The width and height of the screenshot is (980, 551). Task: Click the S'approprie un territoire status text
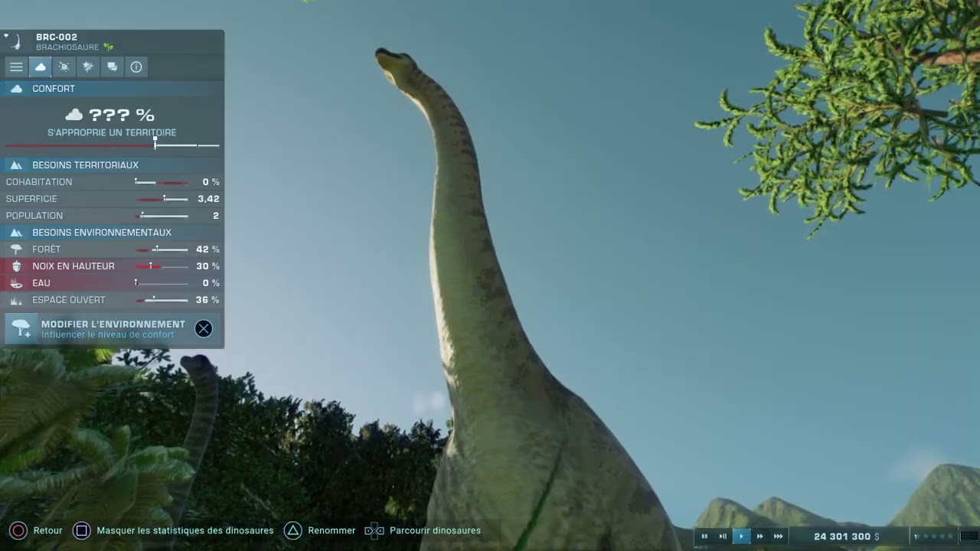112,132
